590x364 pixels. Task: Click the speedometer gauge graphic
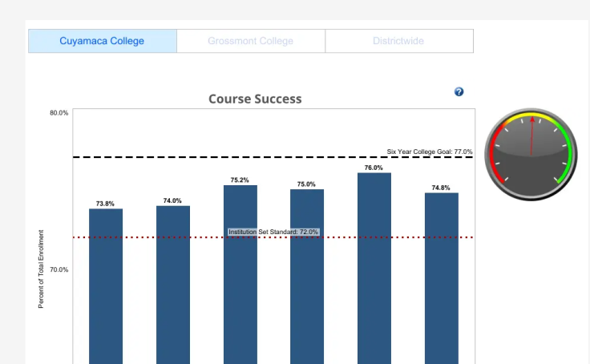point(531,154)
